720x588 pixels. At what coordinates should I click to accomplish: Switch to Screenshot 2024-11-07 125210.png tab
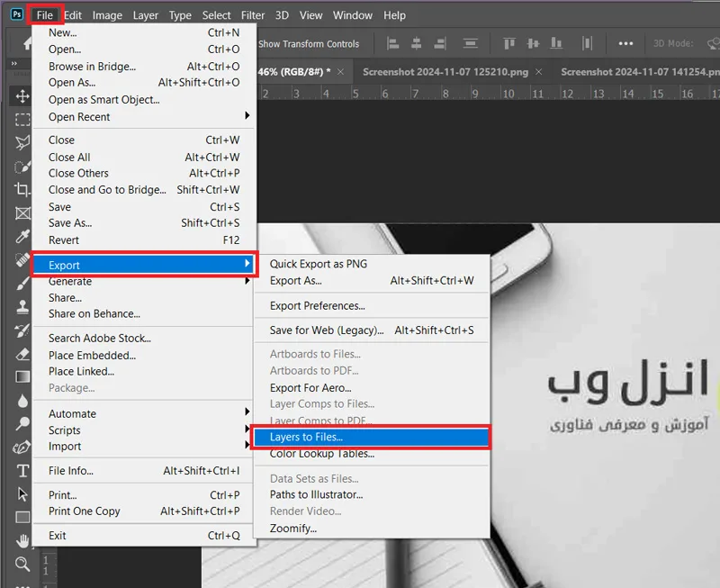(445, 72)
